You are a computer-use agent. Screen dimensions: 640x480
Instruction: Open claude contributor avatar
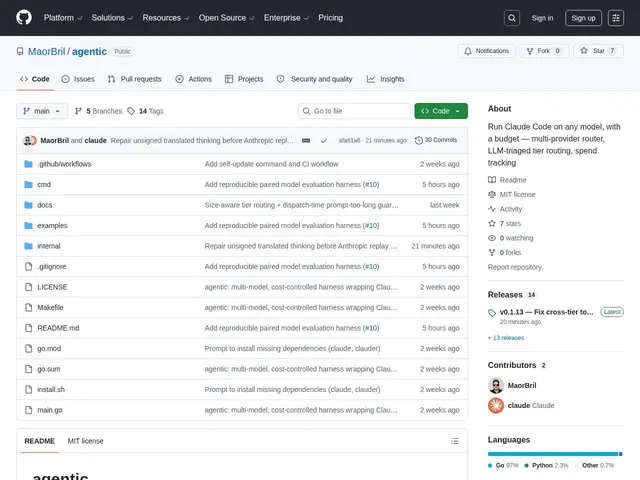pyautogui.click(x=496, y=405)
